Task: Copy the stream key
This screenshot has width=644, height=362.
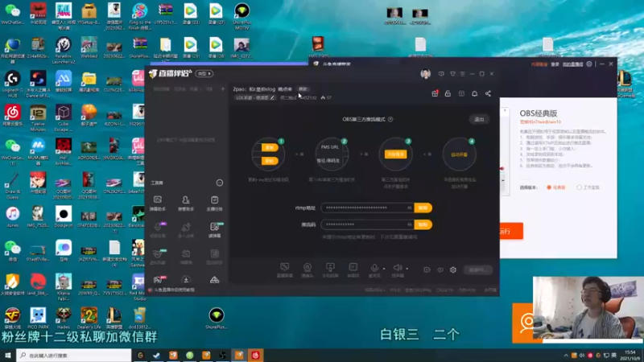Action: coord(423,224)
